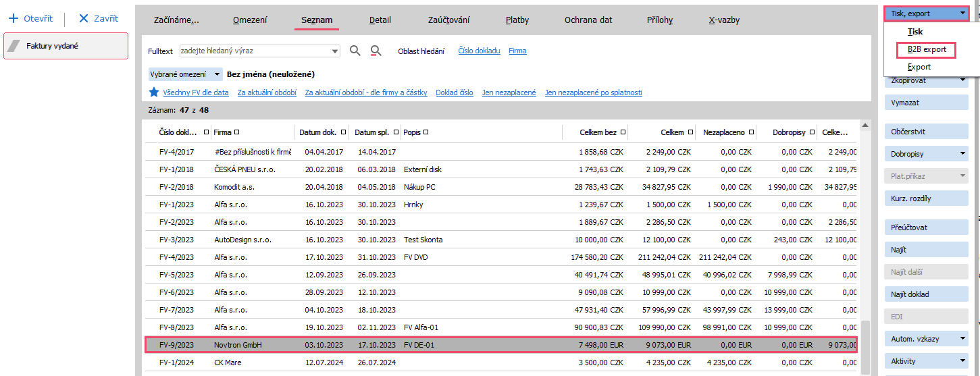Toggle the square marker in Celkem bez header
Image resolution: width=980 pixels, height=376 pixels.
(x=623, y=132)
